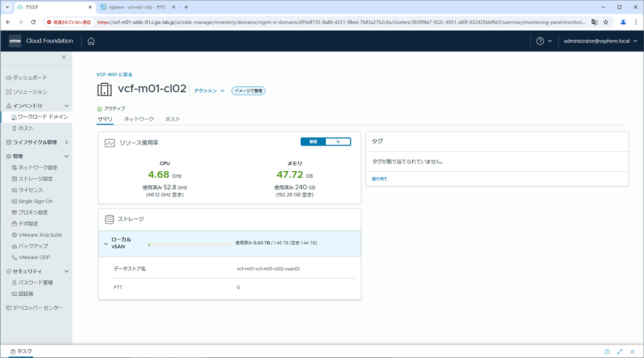The width and height of the screenshot is (644, 358).
Task: Switch to the サマリ tab
Action: pos(105,119)
